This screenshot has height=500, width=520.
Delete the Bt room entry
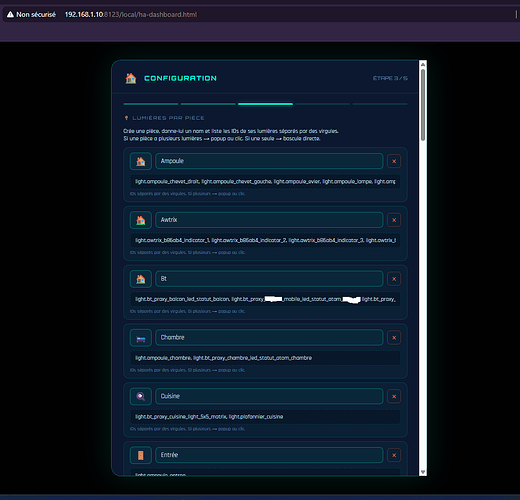[x=394, y=279]
